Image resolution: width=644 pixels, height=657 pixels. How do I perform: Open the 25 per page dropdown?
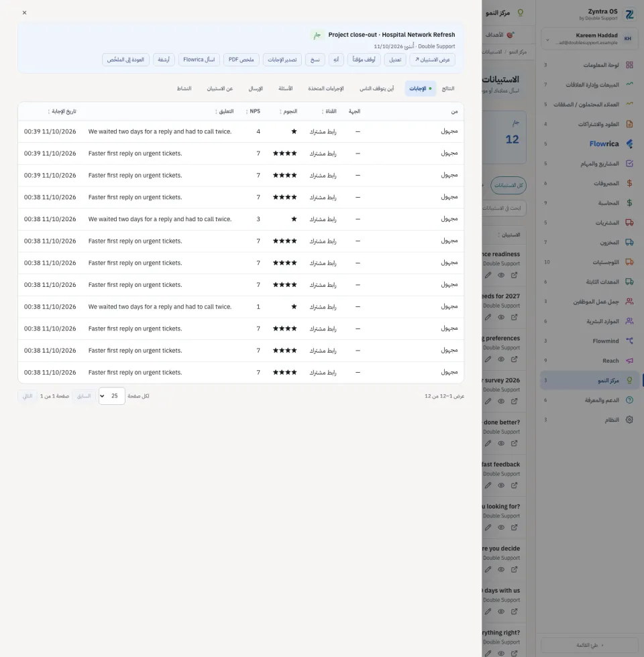[x=111, y=396]
